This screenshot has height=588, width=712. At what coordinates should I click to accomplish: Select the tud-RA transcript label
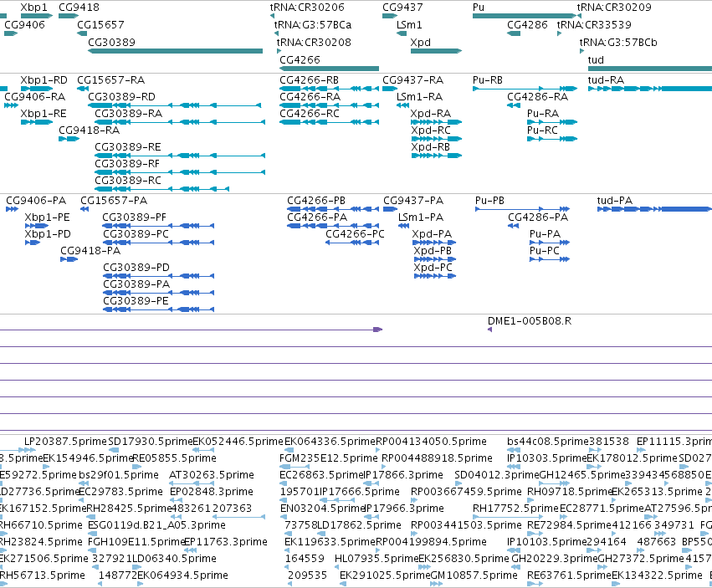pyautogui.click(x=606, y=80)
